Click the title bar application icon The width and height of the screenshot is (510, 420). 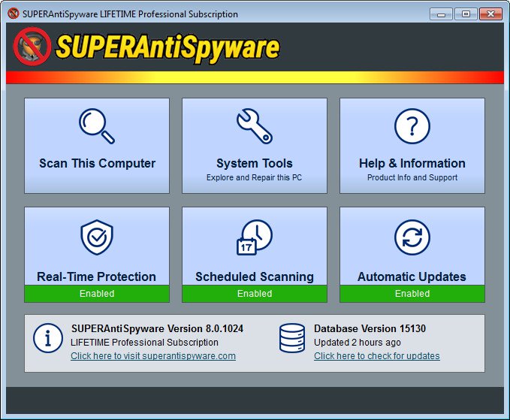(14, 14)
